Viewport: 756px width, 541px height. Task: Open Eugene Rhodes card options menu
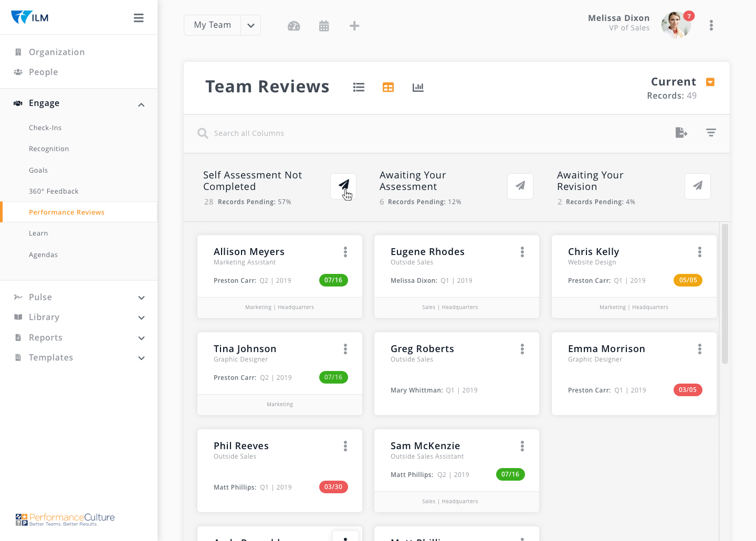(x=522, y=252)
